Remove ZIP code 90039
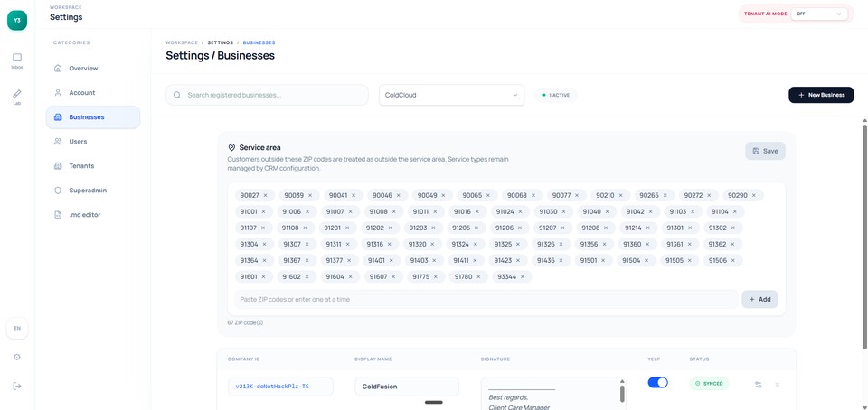Image resolution: width=868 pixels, height=410 pixels. pyautogui.click(x=310, y=195)
